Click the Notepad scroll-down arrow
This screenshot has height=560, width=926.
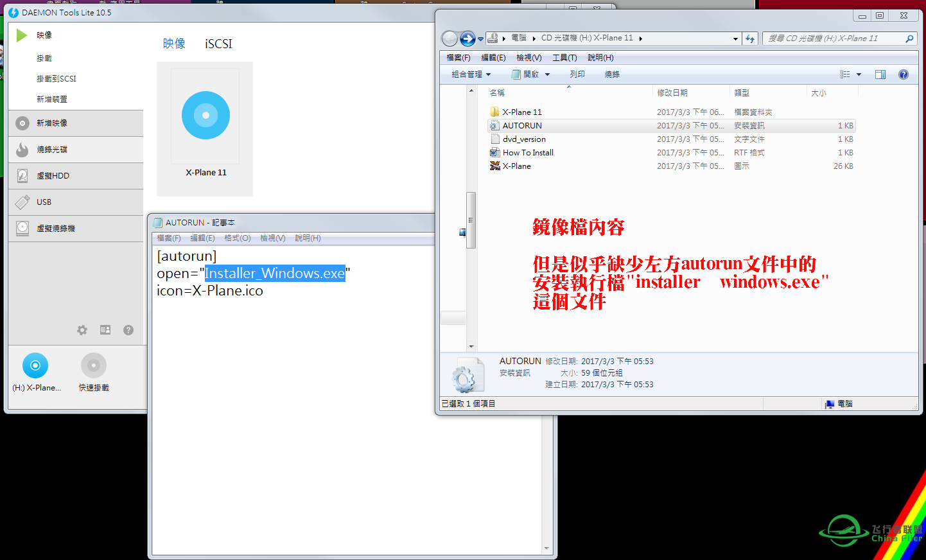[547, 549]
